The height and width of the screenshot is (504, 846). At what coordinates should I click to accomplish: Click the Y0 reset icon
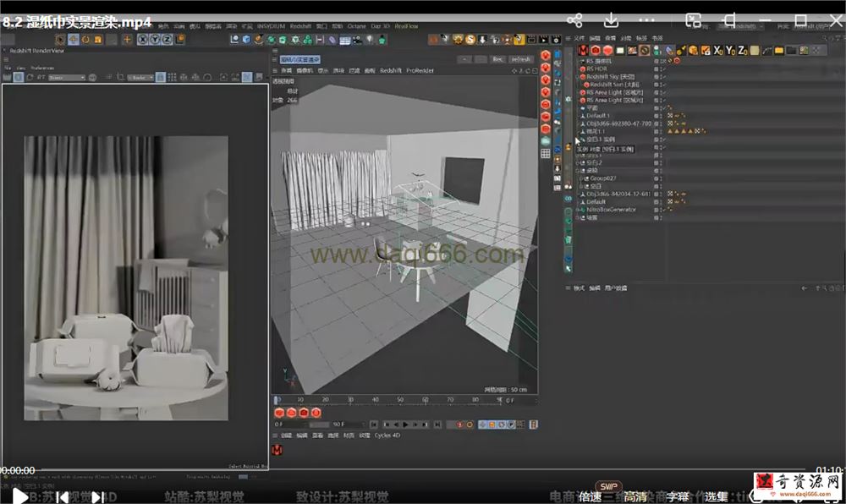tap(731, 50)
